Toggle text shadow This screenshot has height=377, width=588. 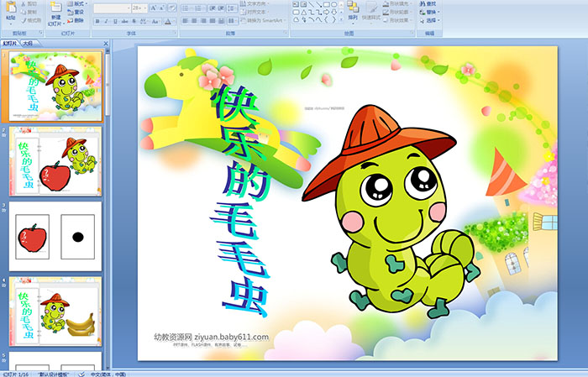pyautogui.click(x=134, y=21)
